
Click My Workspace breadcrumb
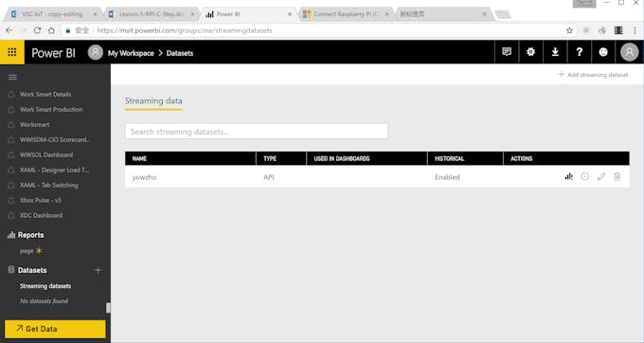pyautogui.click(x=131, y=53)
